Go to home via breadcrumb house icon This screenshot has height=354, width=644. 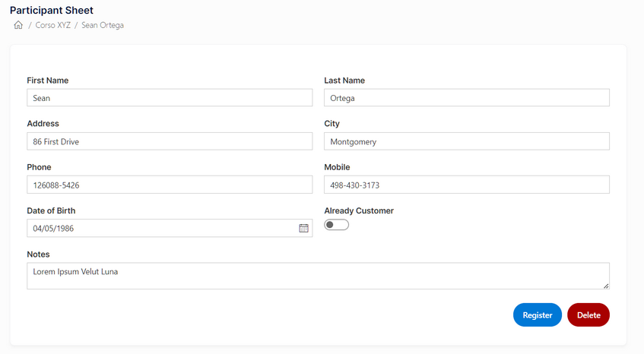tap(18, 25)
